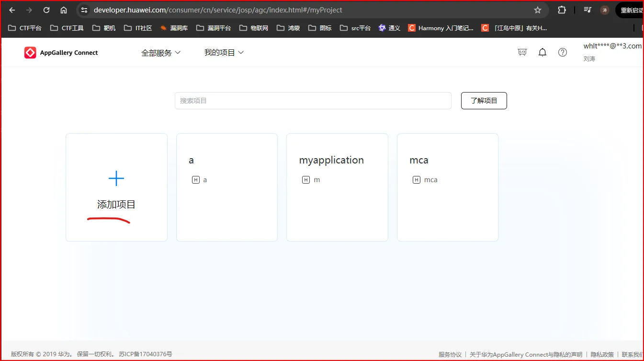644x361 pixels.
Task: Click the 了解项目 button
Action: [484, 101]
